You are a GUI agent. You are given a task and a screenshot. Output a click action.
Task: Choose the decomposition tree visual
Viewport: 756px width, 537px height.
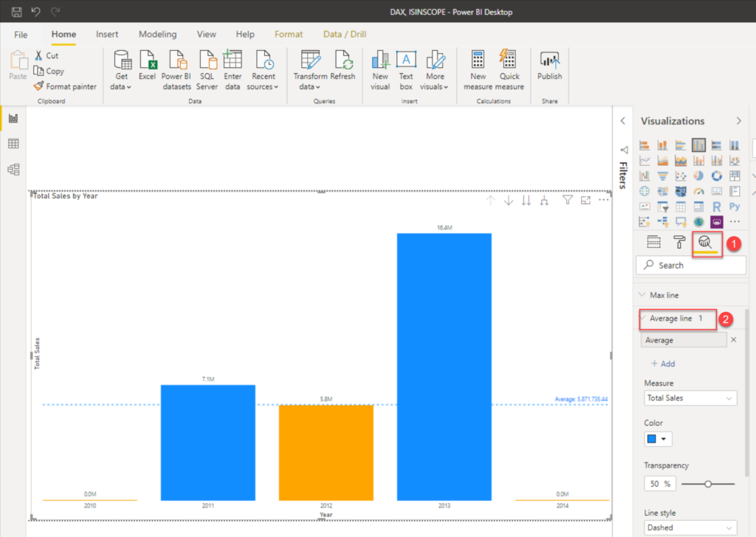click(x=662, y=222)
